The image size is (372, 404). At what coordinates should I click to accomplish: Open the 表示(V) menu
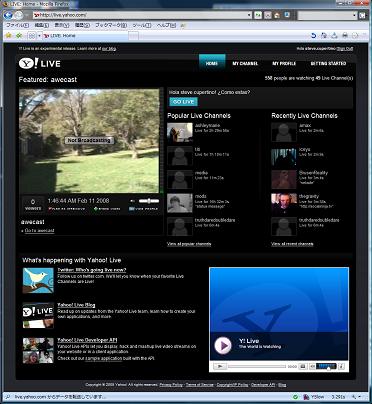tap(62, 25)
